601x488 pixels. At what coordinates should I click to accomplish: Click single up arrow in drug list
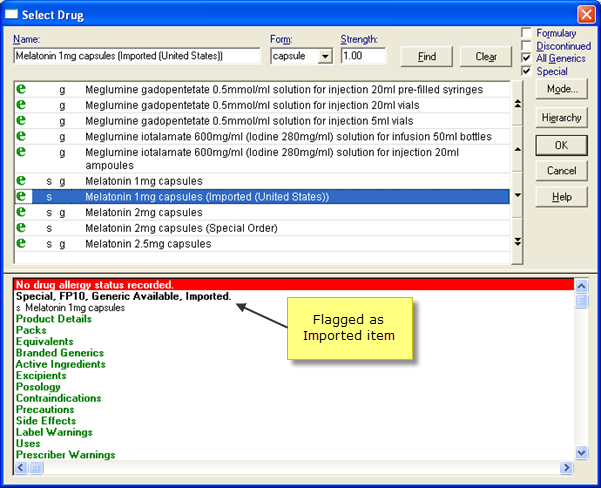tap(517, 149)
